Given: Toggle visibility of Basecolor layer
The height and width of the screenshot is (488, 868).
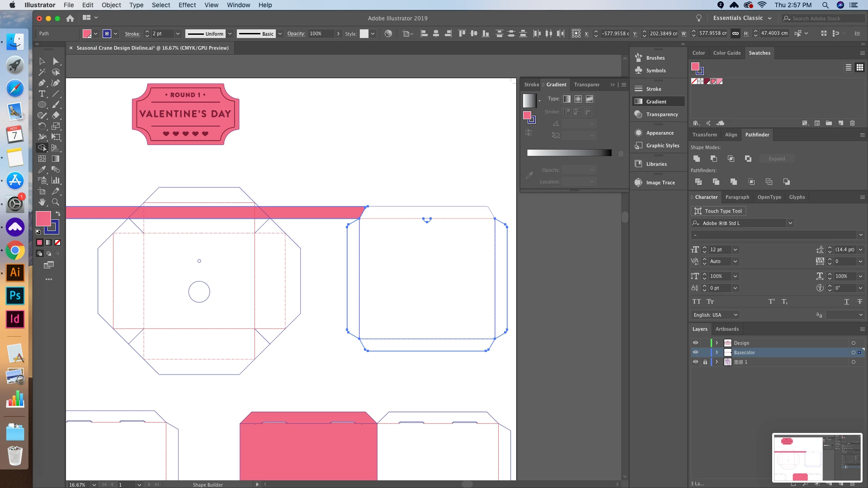Looking at the screenshot, I should point(695,352).
